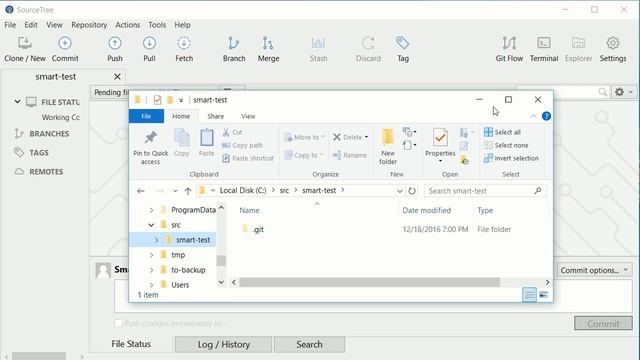
Task: Click the search magnifier in SourceTree panel
Action: [602, 92]
